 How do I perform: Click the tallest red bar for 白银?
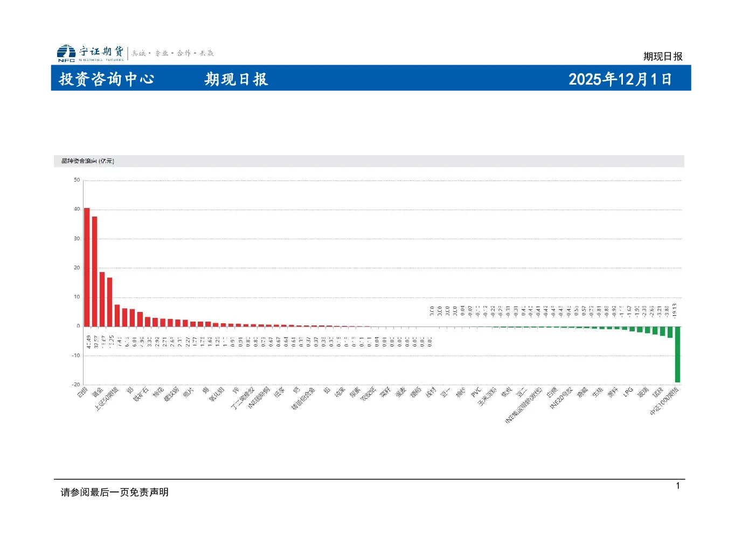(87, 267)
